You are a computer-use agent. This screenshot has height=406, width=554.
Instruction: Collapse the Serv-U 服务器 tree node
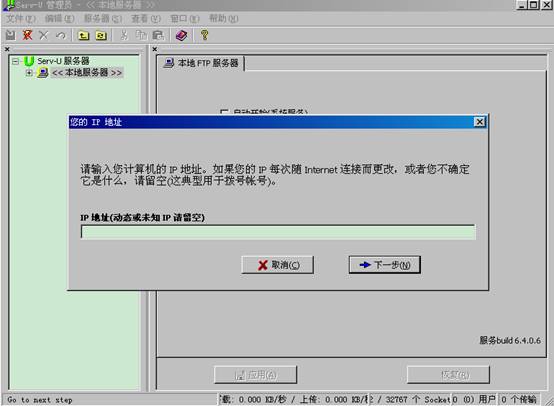tap(15, 62)
